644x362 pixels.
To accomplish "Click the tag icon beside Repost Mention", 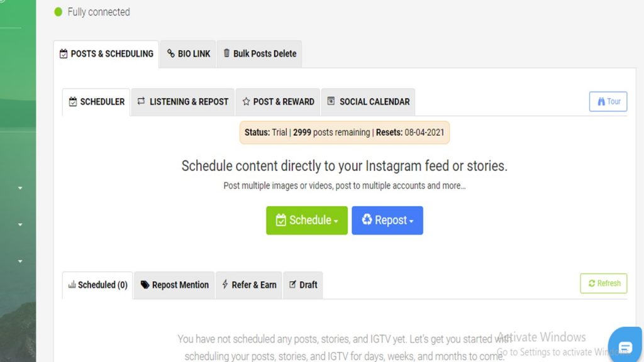I will click(145, 285).
